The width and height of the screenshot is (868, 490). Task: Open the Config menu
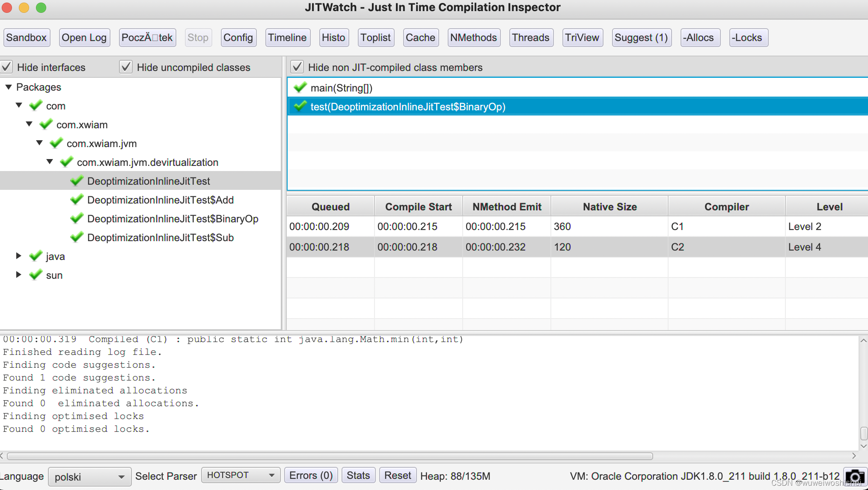(x=238, y=38)
